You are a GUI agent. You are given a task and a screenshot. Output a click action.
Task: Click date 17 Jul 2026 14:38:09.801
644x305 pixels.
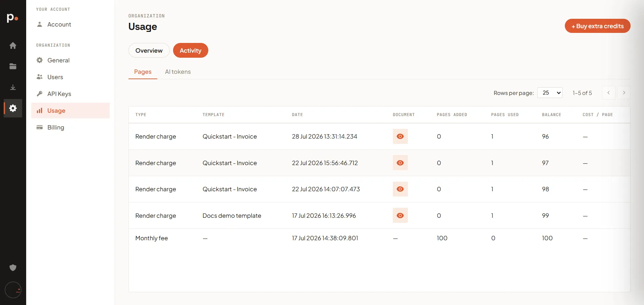coord(325,238)
